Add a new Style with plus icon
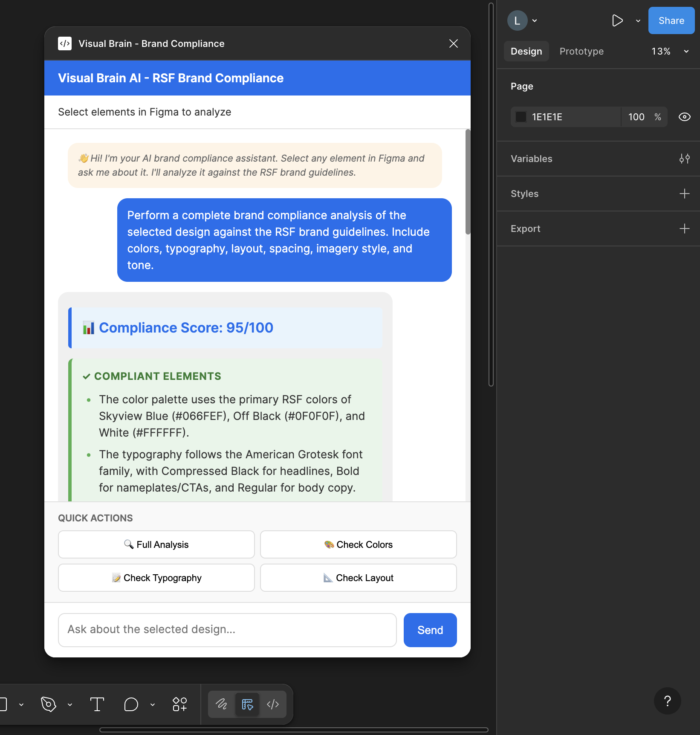Screen dimensions: 700x735 pos(685,194)
